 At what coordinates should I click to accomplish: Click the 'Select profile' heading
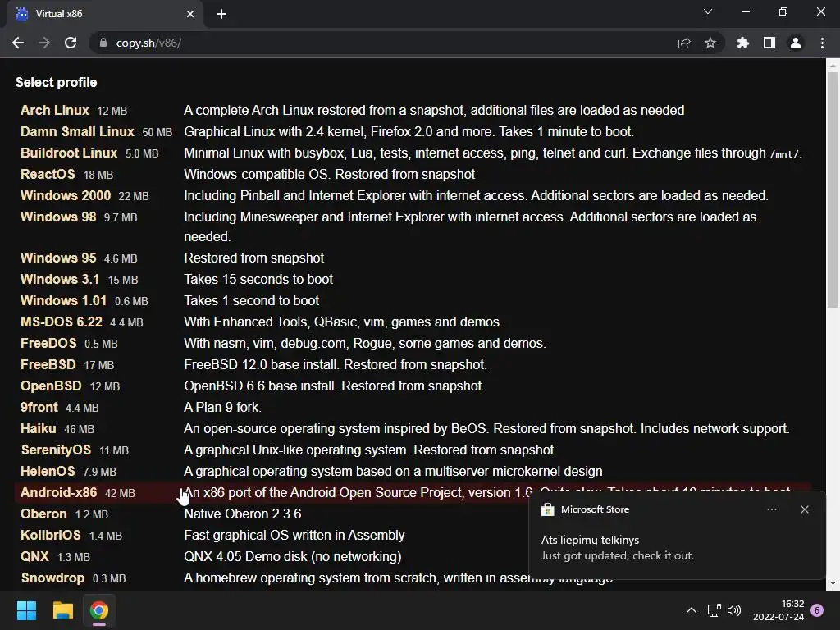click(57, 83)
